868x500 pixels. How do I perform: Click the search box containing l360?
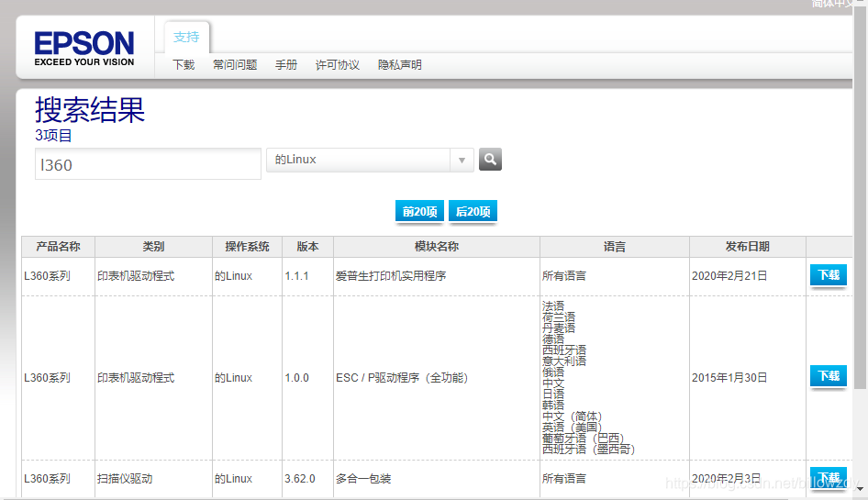148,164
